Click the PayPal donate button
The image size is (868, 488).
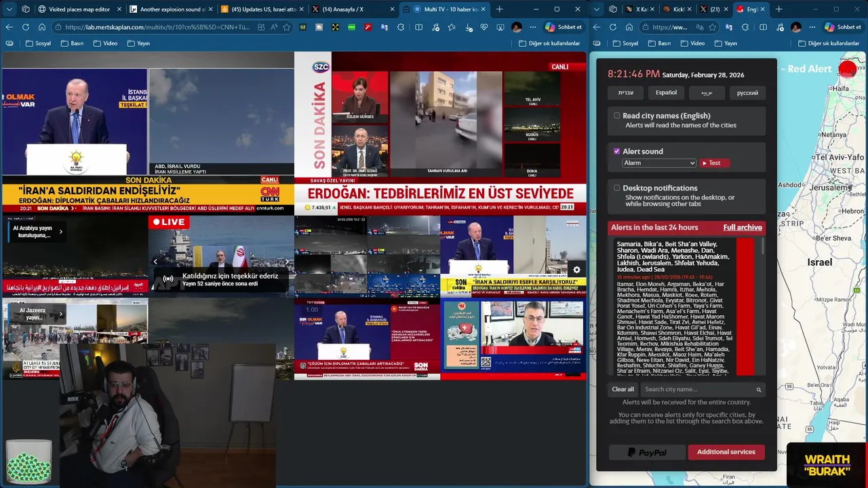coord(647,452)
